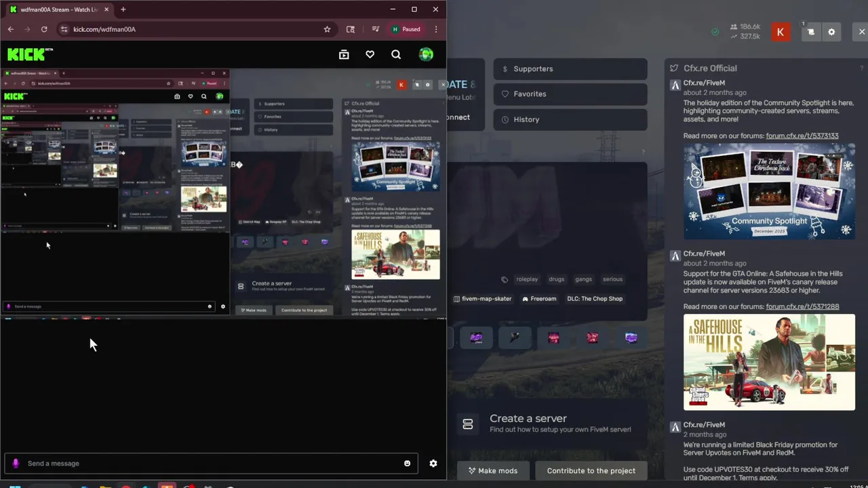The image size is (868, 488).
Task: Select the roleplay tag
Action: pos(527,279)
